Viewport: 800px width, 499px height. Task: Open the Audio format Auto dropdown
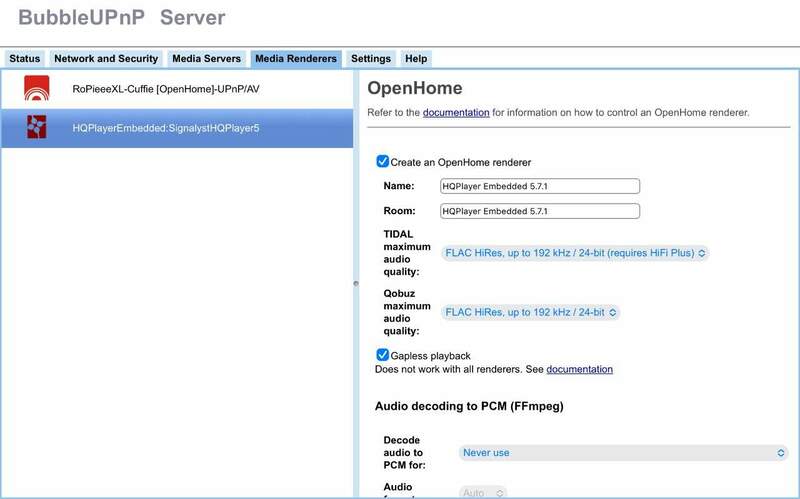(484, 493)
